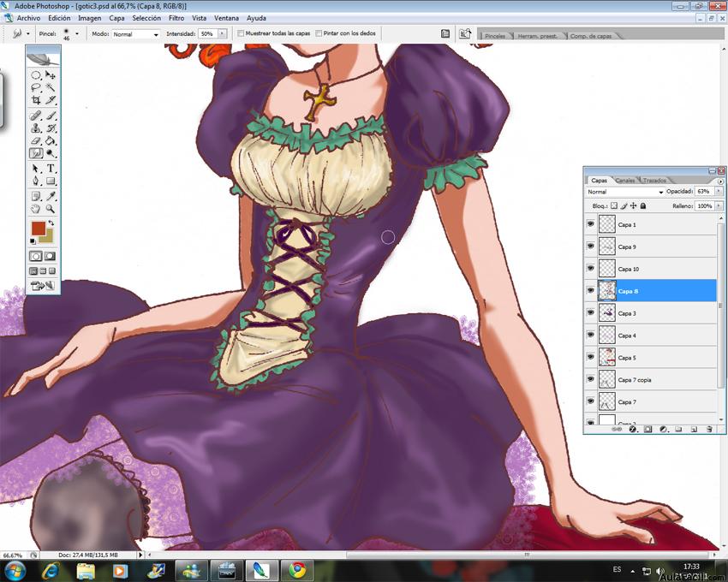
Task: Select the Clone Stamp tool
Action: tap(36, 128)
